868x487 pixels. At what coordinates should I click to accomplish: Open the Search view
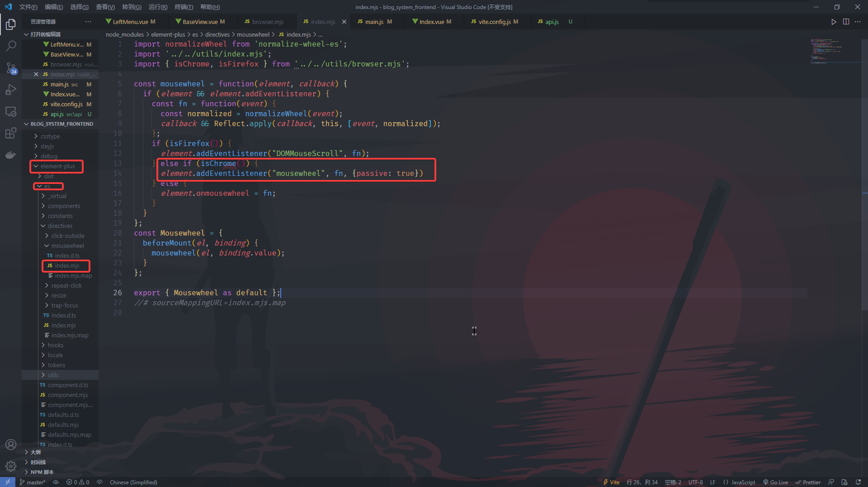coord(11,46)
